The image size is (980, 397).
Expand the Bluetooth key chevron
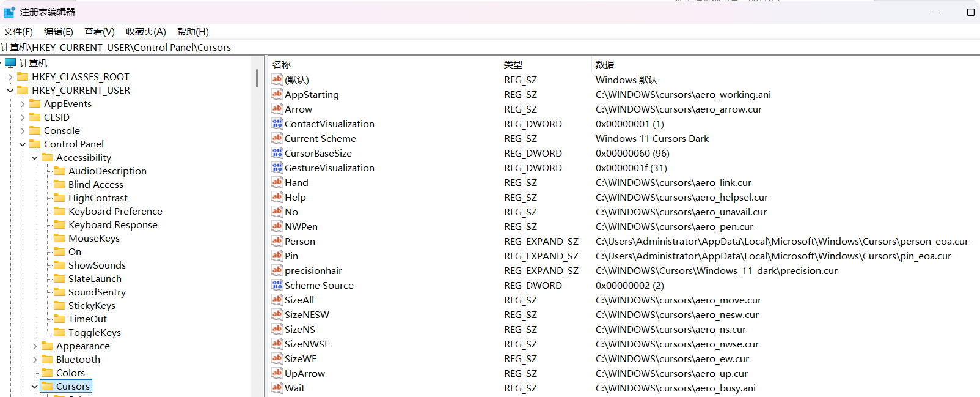[35, 360]
